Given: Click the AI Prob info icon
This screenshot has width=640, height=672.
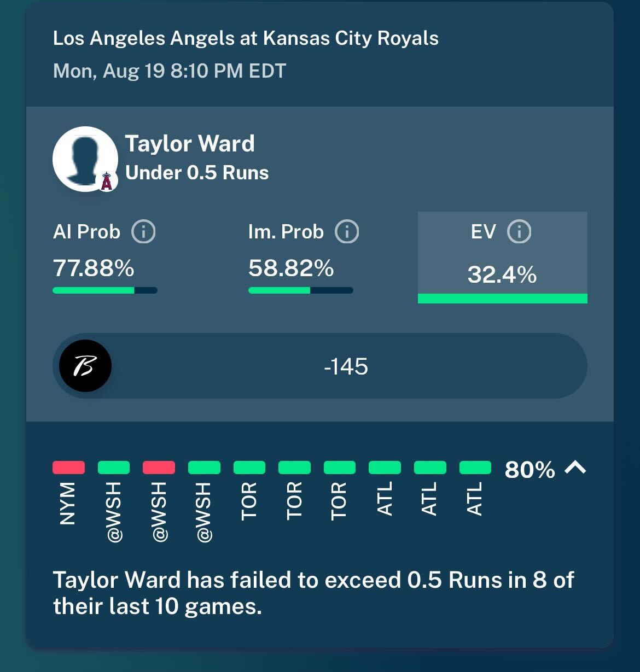Looking at the screenshot, I should [x=143, y=232].
